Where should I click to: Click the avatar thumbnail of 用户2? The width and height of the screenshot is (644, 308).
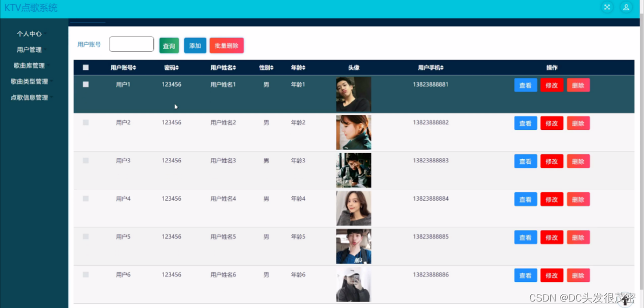pyautogui.click(x=354, y=132)
